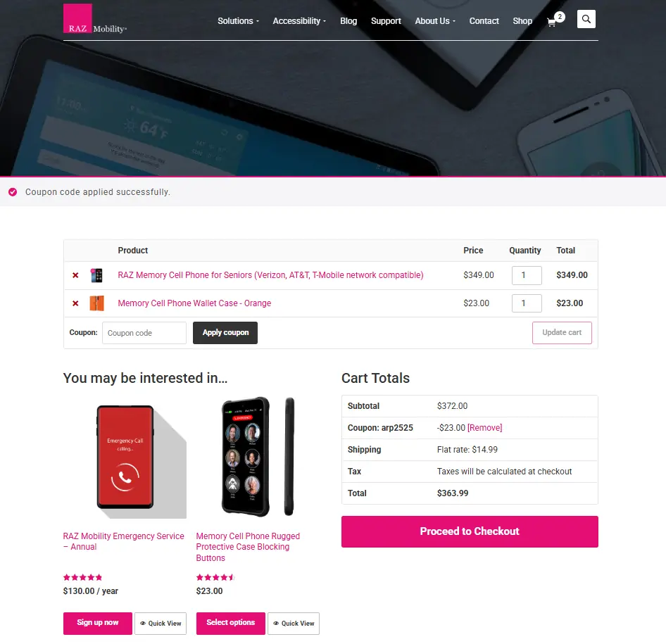The width and height of the screenshot is (666, 644).
Task: Open the Shop menu item
Action: tap(522, 21)
